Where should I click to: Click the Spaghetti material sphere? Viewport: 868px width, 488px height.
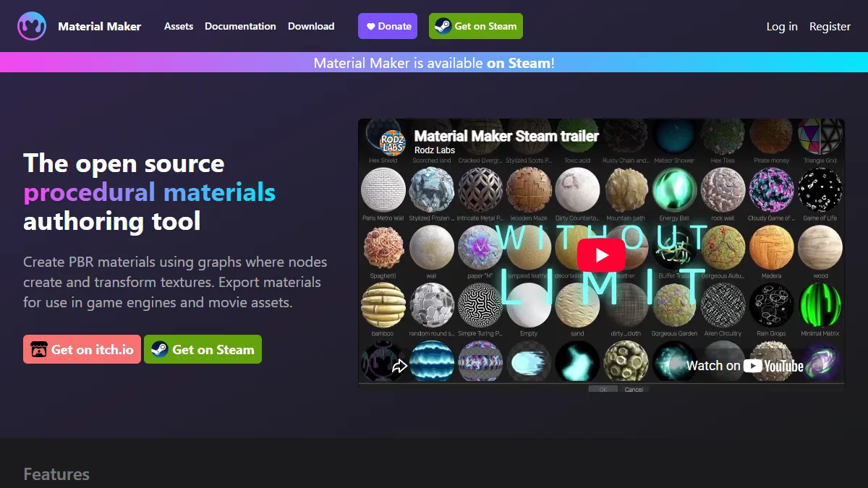pos(383,248)
